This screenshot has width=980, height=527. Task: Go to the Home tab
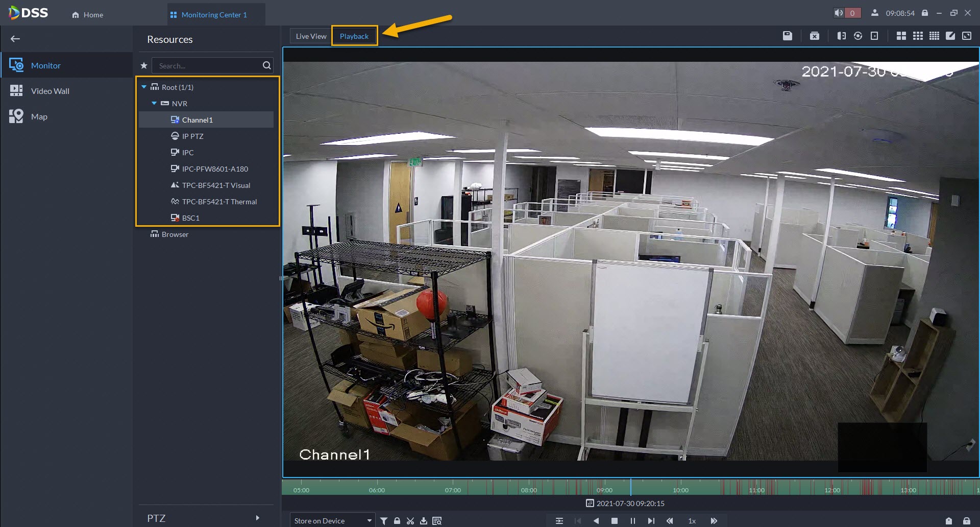tap(88, 15)
